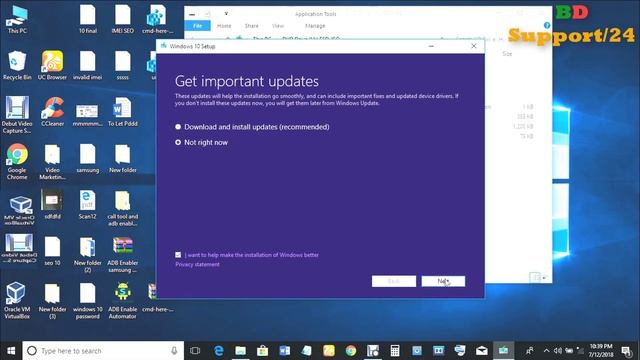
Task: Open Oracle VM VirtualBox bottom-row shortcut
Action: 17,301
